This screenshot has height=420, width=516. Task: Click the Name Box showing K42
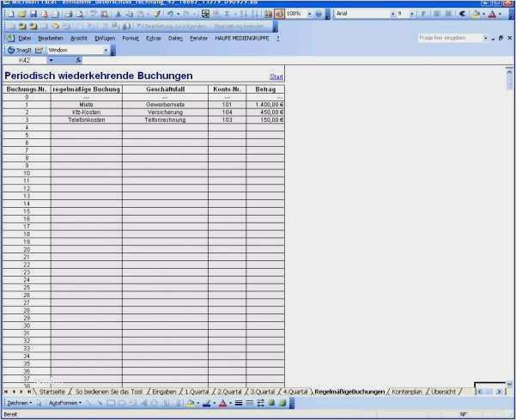tap(25, 60)
